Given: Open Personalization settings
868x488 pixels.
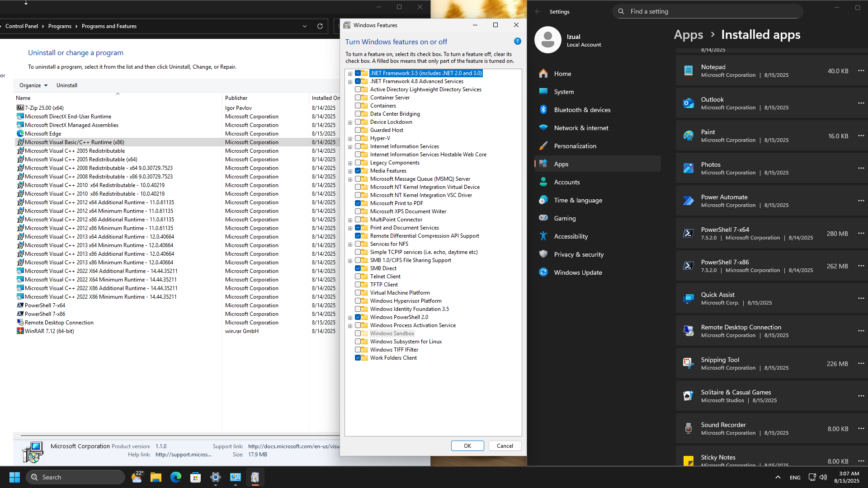Looking at the screenshot, I should pos(598,146).
